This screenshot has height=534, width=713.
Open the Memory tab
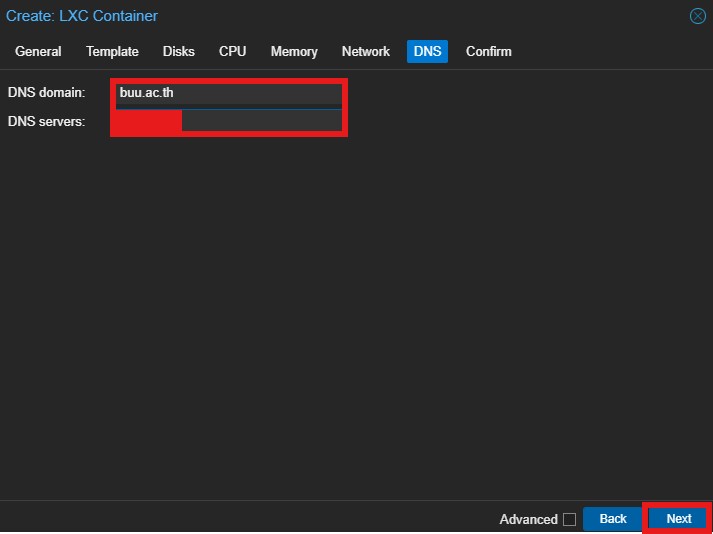coord(294,51)
